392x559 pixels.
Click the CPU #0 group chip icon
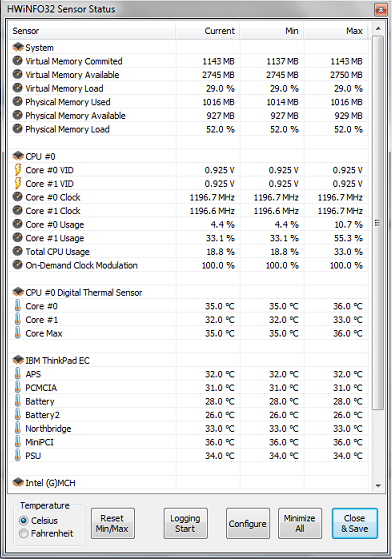coord(18,156)
